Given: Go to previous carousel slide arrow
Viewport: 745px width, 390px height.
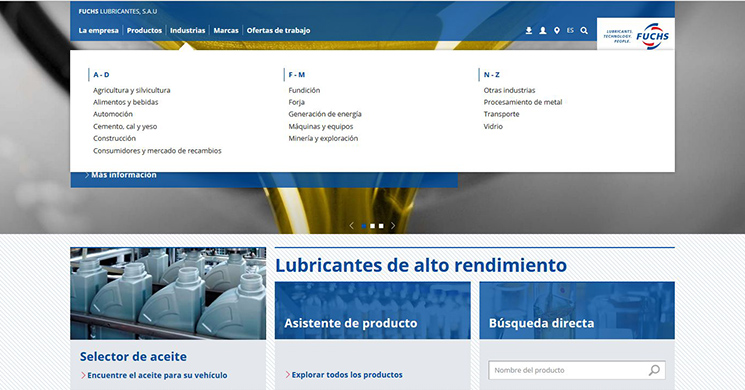Looking at the screenshot, I should point(352,226).
